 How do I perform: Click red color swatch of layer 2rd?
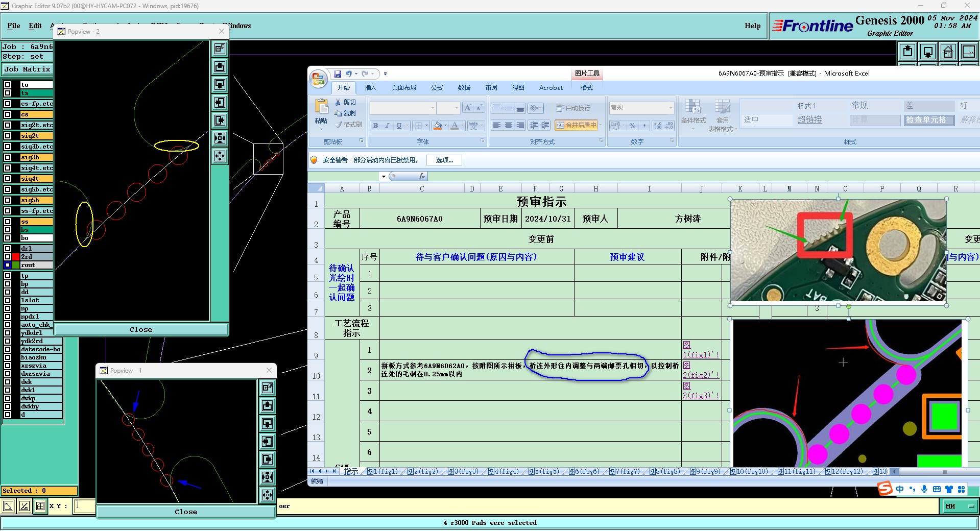click(16, 257)
